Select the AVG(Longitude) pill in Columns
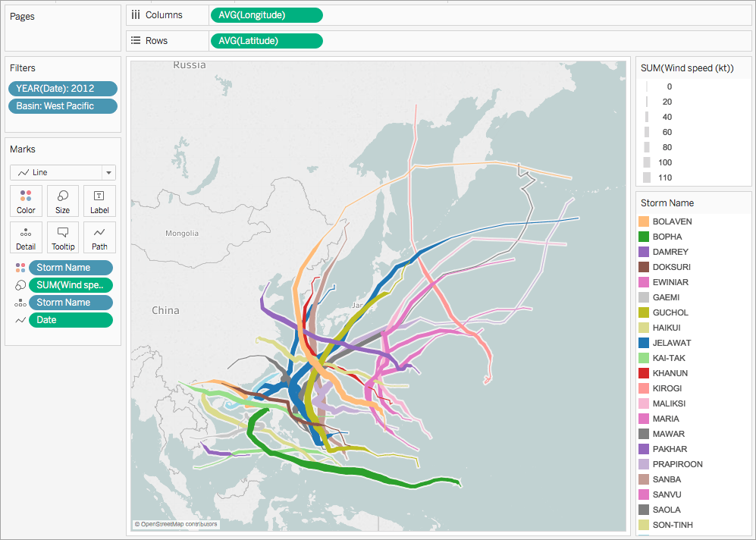This screenshot has height=540, width=756. (x=267, y=15)
